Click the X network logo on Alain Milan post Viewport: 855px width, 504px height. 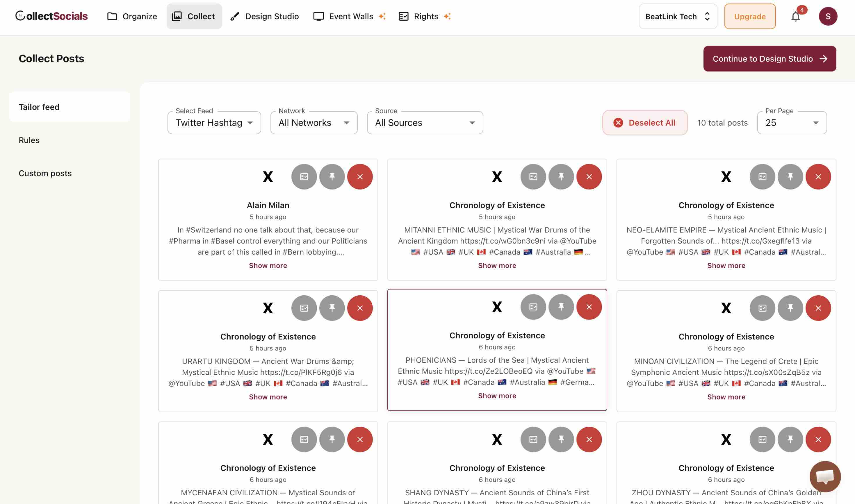268,177
